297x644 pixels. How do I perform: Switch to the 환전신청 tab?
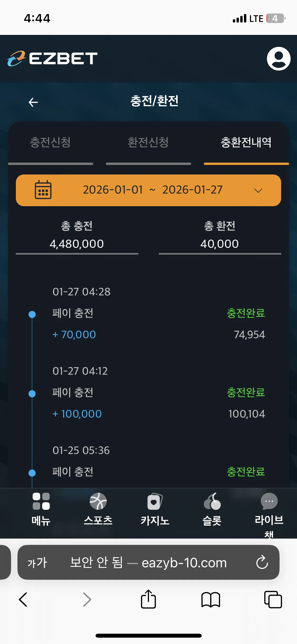pos(148,142)
